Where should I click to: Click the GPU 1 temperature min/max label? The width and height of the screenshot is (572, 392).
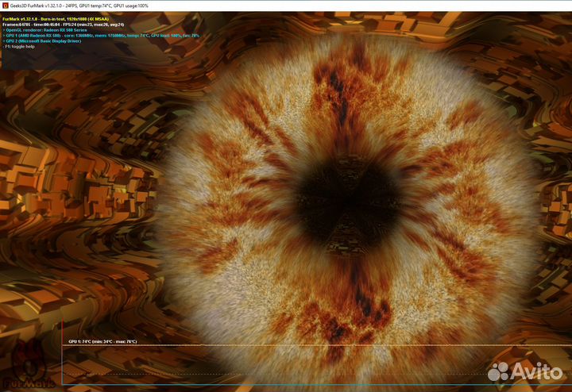[102, 341]
